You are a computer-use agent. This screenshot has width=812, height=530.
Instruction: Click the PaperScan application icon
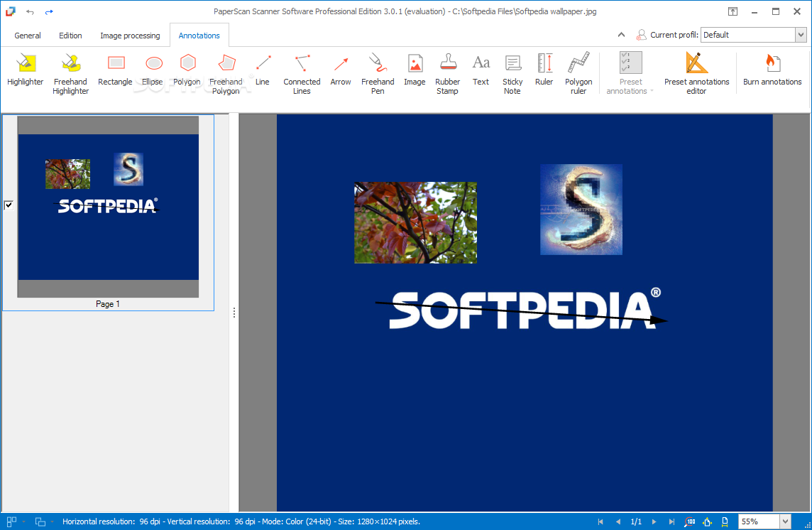coord(11,11)
